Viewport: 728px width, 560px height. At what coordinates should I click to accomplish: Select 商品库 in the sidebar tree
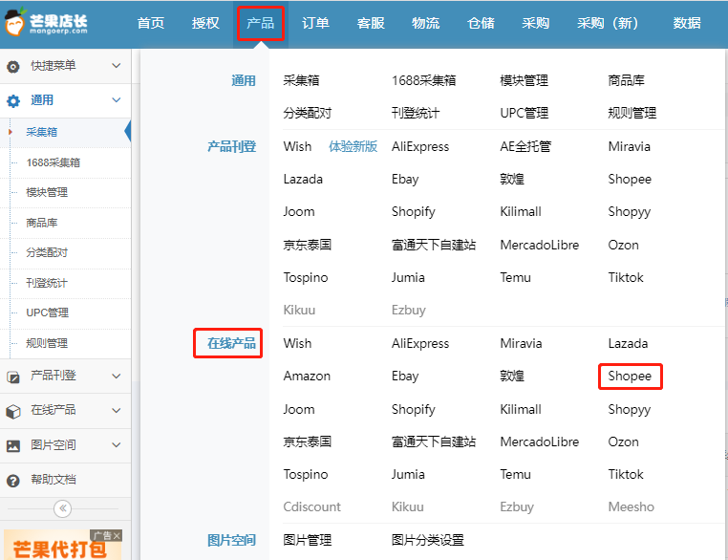point(42,223)
